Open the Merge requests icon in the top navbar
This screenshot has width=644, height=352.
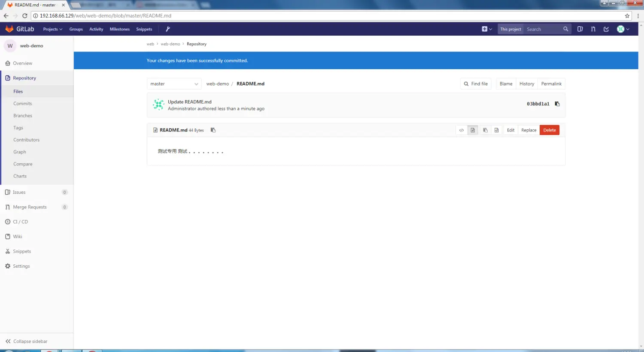click(x=593, y=29)
